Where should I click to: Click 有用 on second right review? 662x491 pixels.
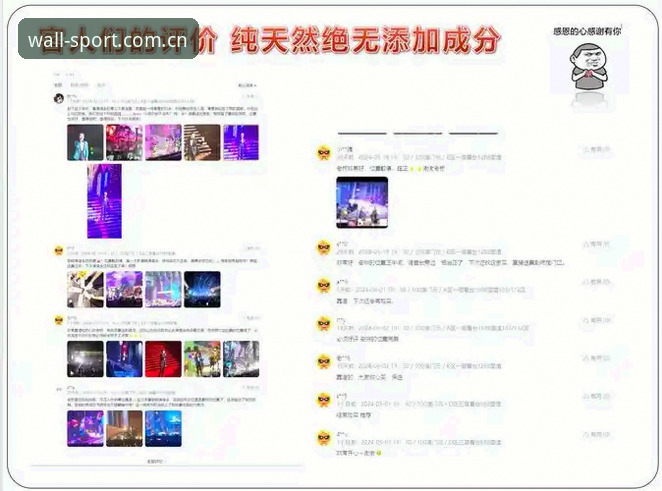pos(597,244)
